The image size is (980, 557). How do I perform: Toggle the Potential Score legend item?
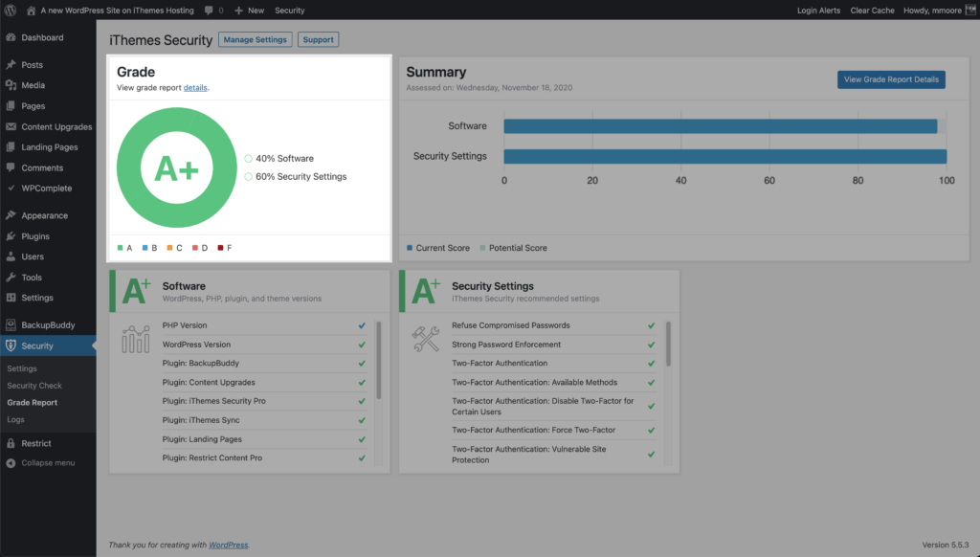(513, 248)
